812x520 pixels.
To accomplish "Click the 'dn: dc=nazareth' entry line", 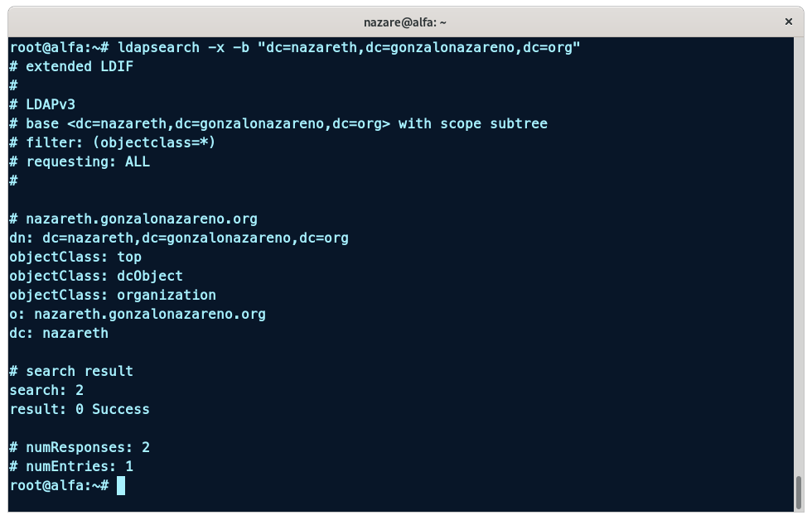I will point(179,238).
